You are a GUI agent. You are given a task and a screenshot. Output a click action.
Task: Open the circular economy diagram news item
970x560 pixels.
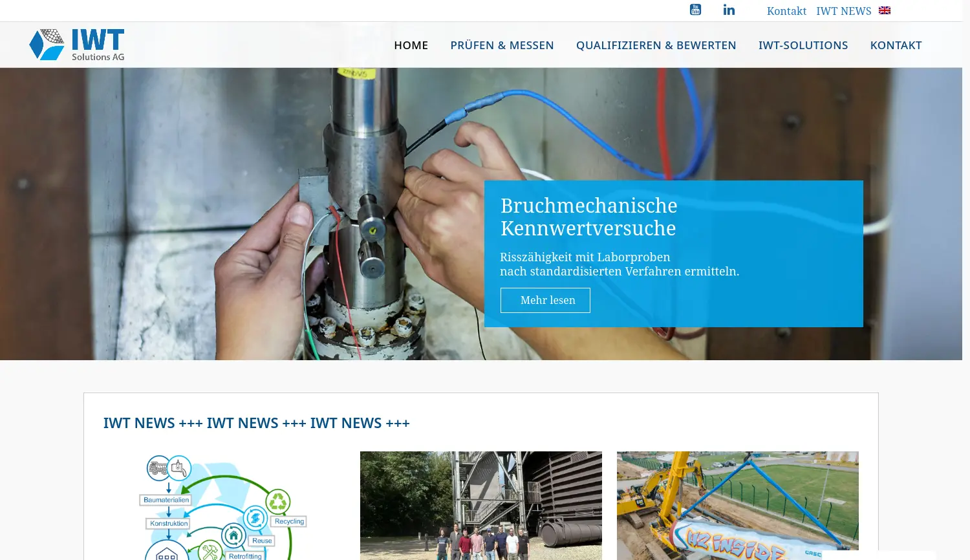click(x=223, y=505)
